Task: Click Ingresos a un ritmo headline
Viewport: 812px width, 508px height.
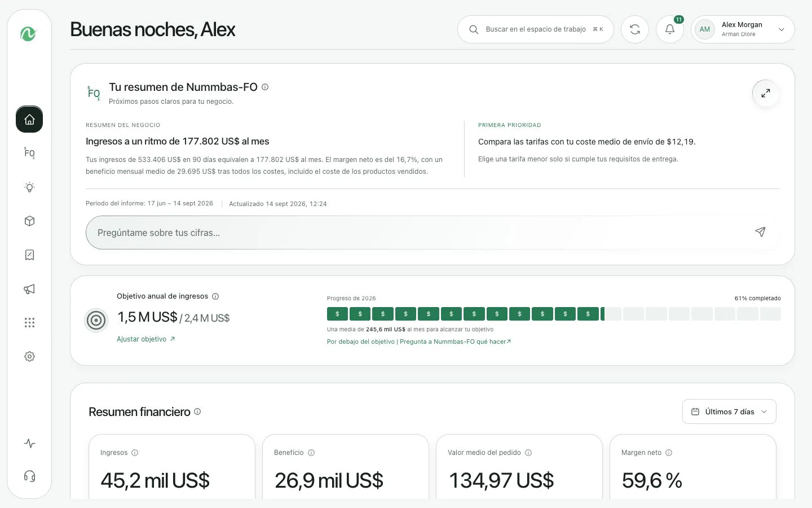Action: [178, 141]
